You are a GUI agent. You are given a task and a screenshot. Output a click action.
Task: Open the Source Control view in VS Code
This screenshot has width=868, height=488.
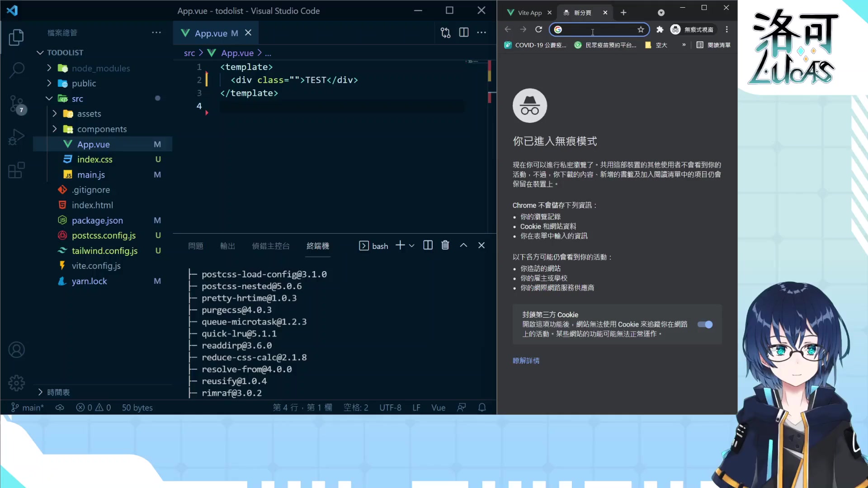17,104
